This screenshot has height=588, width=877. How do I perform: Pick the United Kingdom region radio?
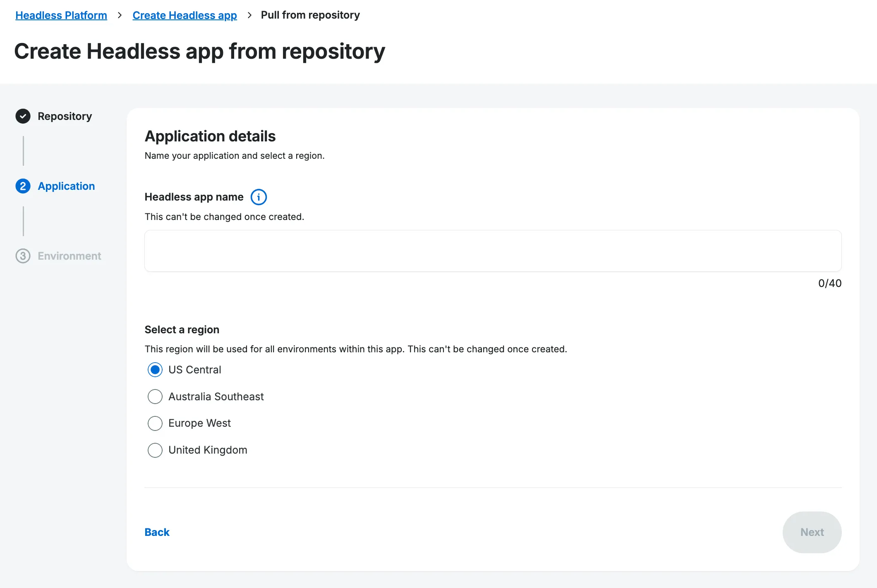tap(155, 450)
